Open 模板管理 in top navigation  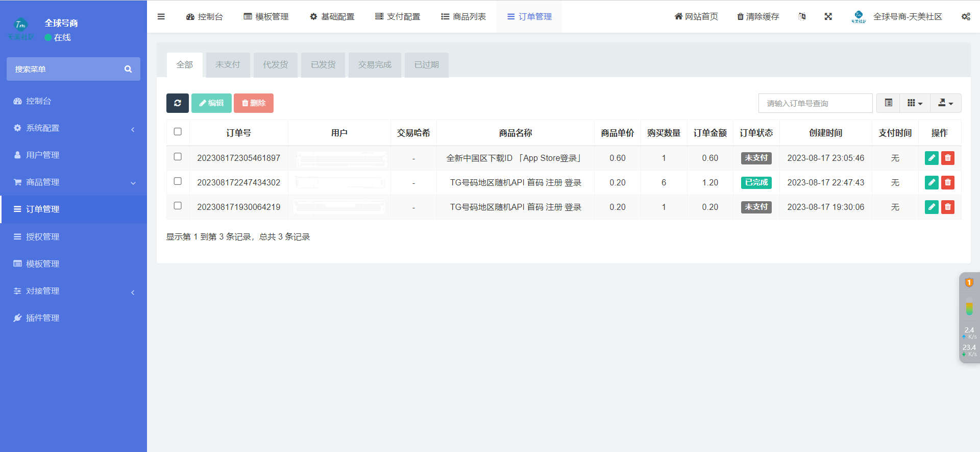pos(266,16)
